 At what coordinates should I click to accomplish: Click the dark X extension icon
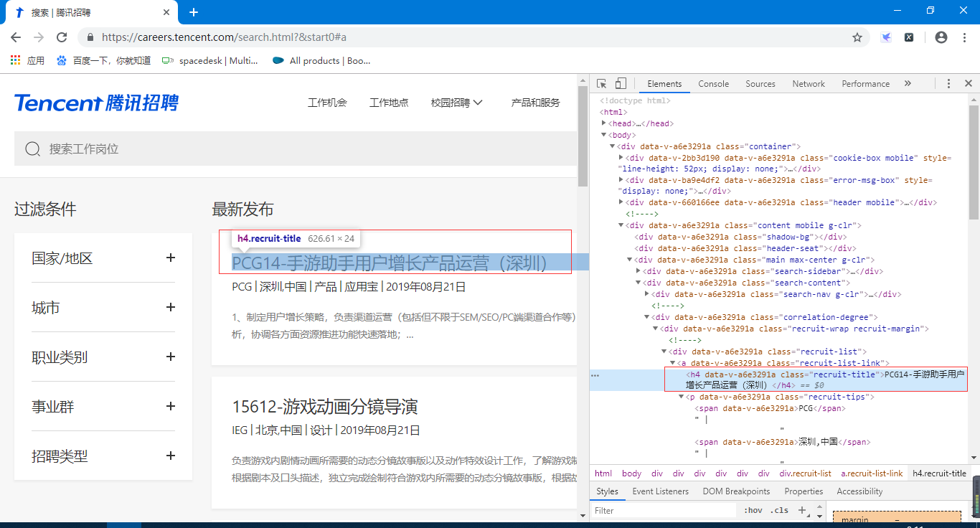(x=909, y=37)
